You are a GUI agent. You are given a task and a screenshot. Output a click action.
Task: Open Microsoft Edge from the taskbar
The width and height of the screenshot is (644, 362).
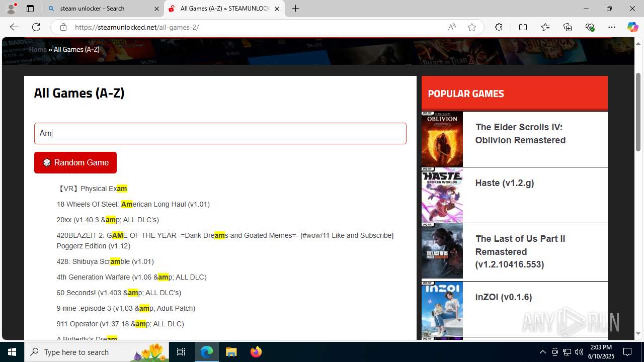[207, 352]
